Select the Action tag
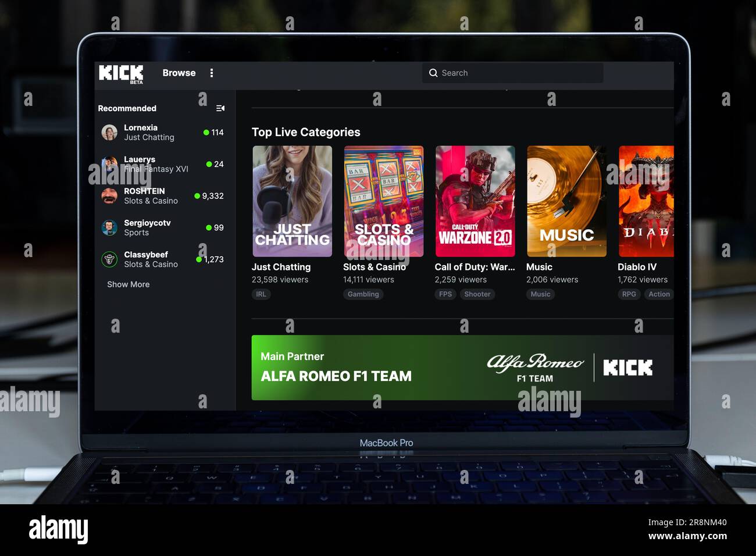 (659, 294)
